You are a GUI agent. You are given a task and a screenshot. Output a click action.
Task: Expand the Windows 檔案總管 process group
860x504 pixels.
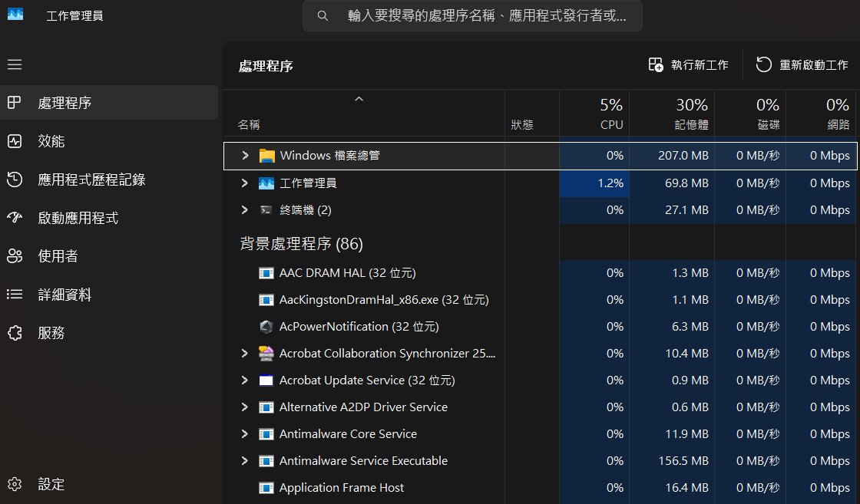point(245,156)
